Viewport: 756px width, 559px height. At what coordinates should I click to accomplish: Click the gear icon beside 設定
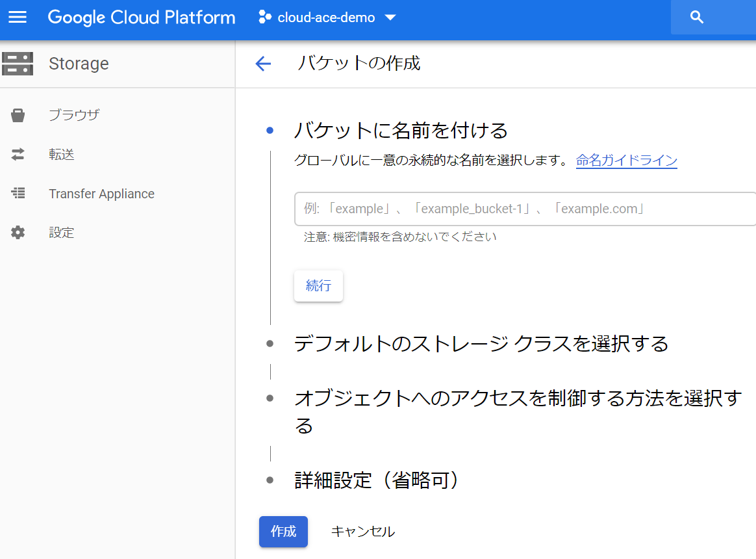pyautogui.click(x=18, y=233)
